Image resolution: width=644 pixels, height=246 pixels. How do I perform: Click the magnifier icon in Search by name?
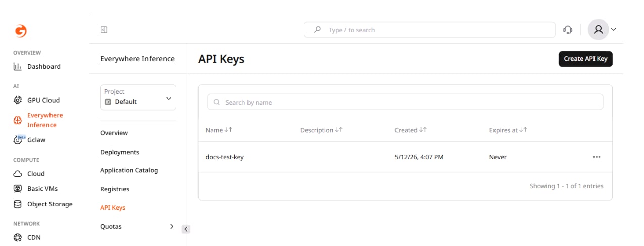[x=217, y=102]
